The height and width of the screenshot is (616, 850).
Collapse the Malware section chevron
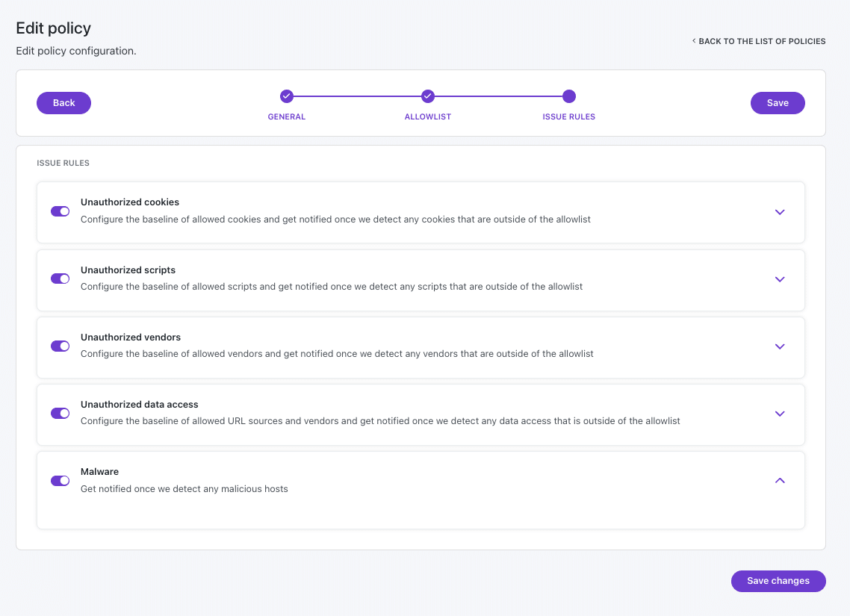780,481
